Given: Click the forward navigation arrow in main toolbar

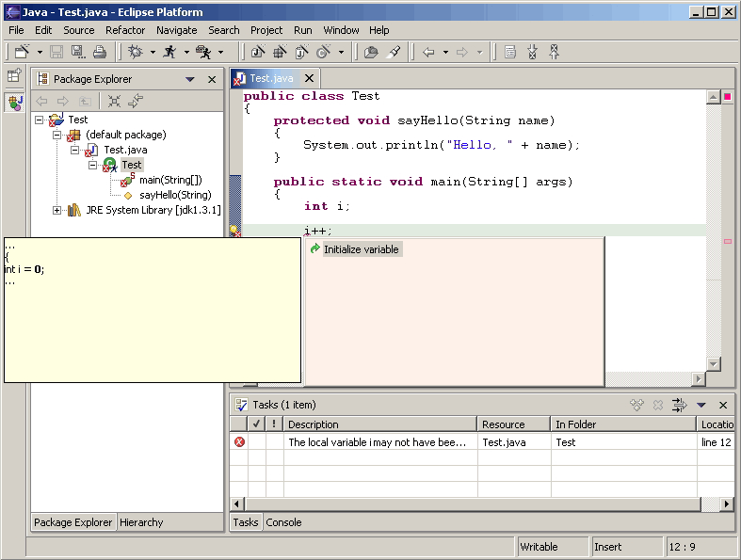Looking at the screenshot, I should click(x=462, y=52).
